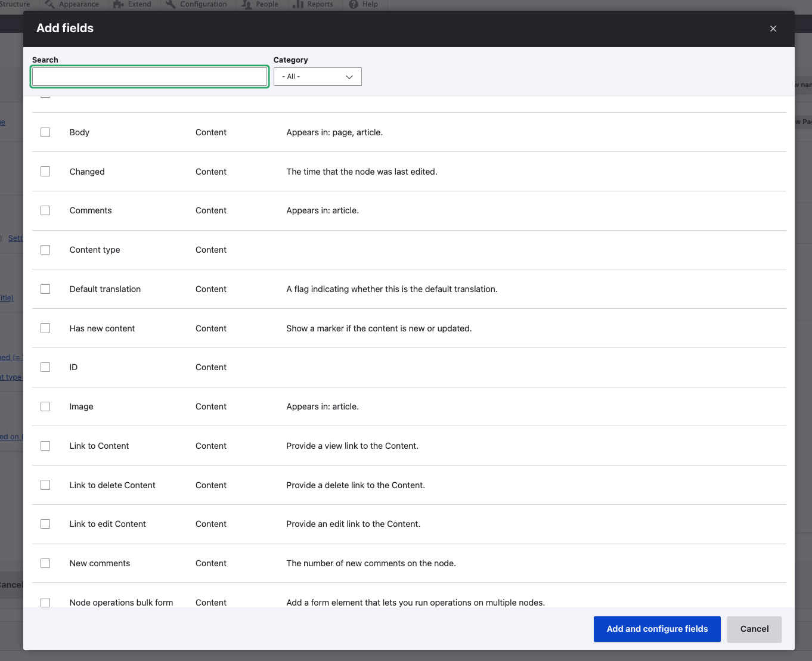Click the 'Link to Content' label
The image size is (812, 661).
pyautogui.click(x=99, y=446)
